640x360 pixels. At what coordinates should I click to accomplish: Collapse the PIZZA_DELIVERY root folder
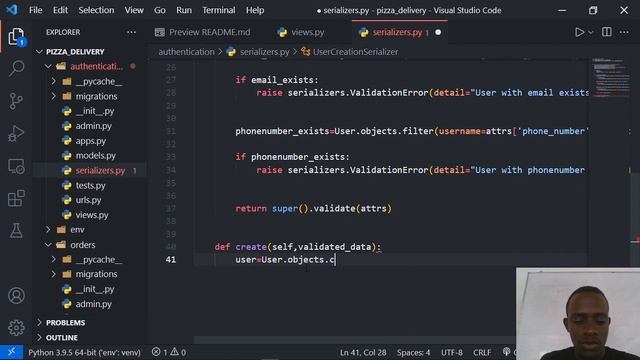pyautogui.click(x=75, y=52)
